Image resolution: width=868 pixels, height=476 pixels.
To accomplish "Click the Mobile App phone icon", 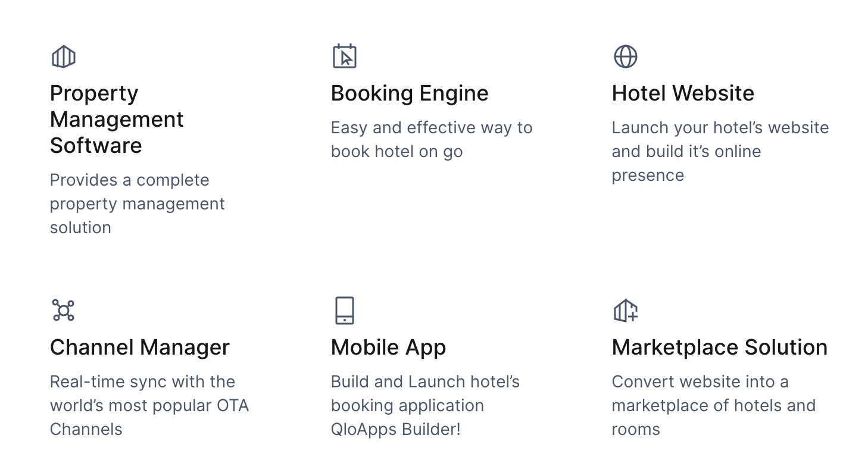I will coord(344,311).
